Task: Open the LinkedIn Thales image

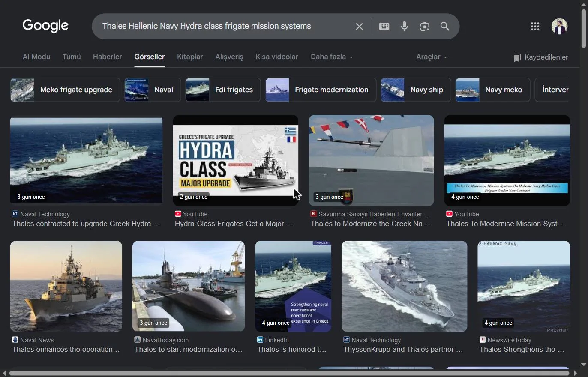Action: (x=293, y=286)
